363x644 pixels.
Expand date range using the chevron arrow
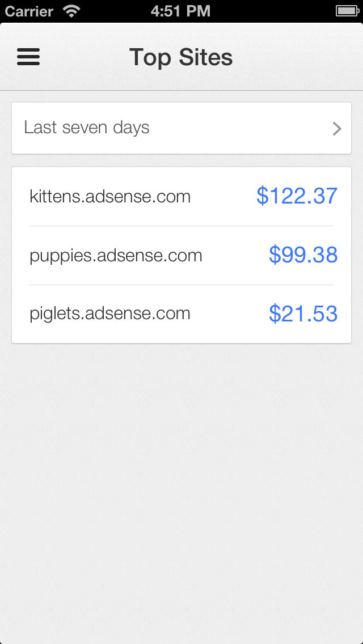[337, 129]
